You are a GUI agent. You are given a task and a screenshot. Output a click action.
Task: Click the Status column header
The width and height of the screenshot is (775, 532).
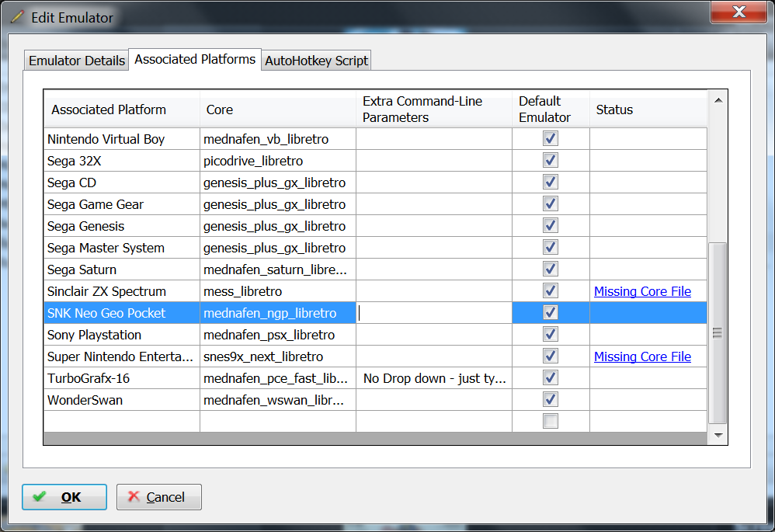coord(648,110)
